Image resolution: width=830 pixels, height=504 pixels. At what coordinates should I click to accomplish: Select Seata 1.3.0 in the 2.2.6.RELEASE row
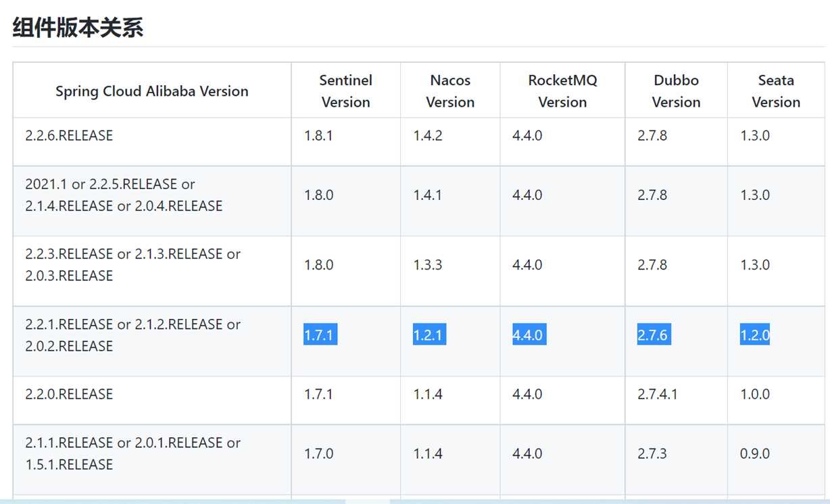click(755, 136)
